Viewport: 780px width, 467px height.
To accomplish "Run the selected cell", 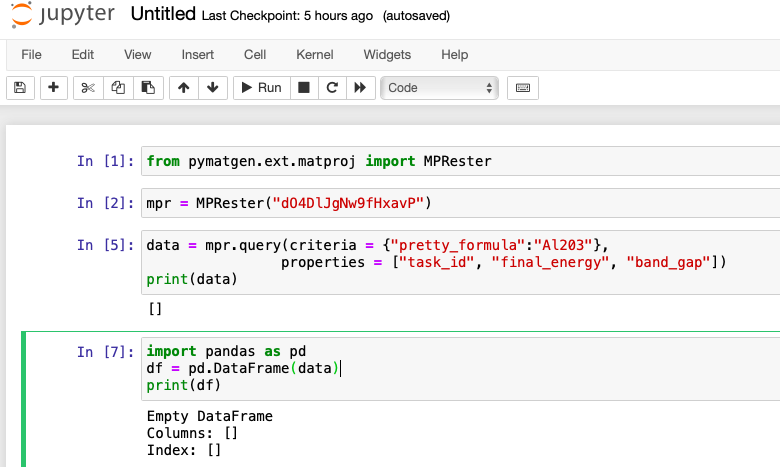I will [262, 88].
